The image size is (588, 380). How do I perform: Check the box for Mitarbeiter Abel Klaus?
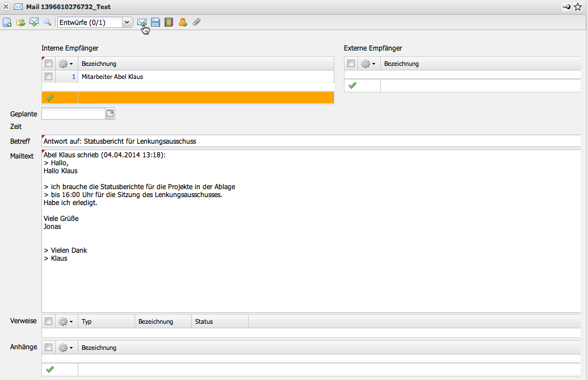[49, 77]
